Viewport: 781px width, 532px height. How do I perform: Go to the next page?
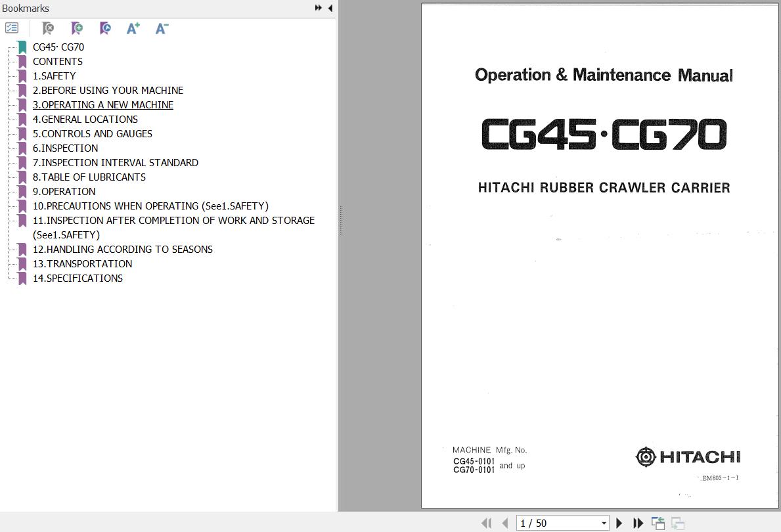point(619,523)
